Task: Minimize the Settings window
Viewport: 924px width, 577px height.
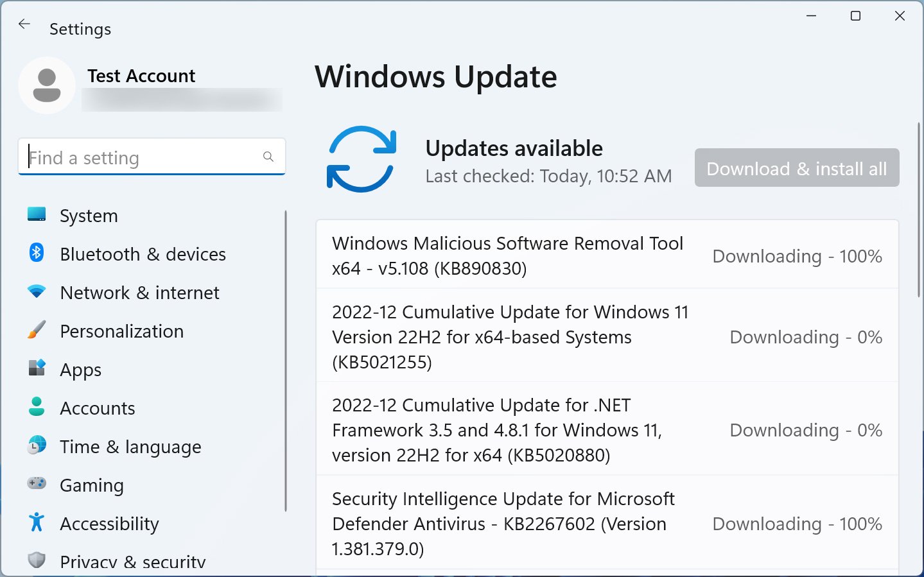Action: (812, 16)
